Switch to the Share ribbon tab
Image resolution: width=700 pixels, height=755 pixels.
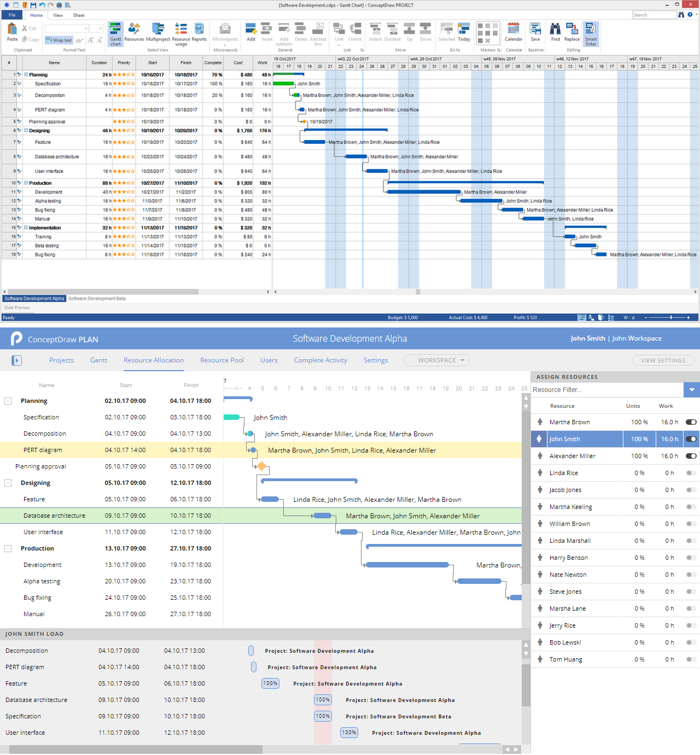79,15
